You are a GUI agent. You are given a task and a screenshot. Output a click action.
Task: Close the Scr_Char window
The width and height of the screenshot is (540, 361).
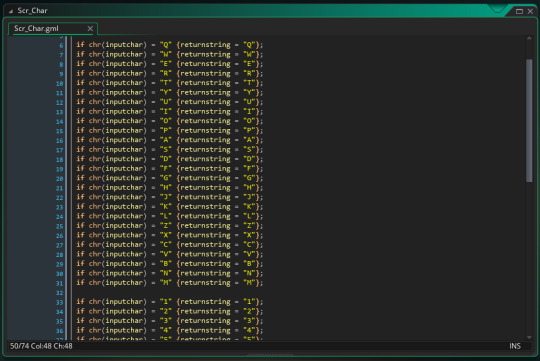pyautogui.click(x=530, y=11)
